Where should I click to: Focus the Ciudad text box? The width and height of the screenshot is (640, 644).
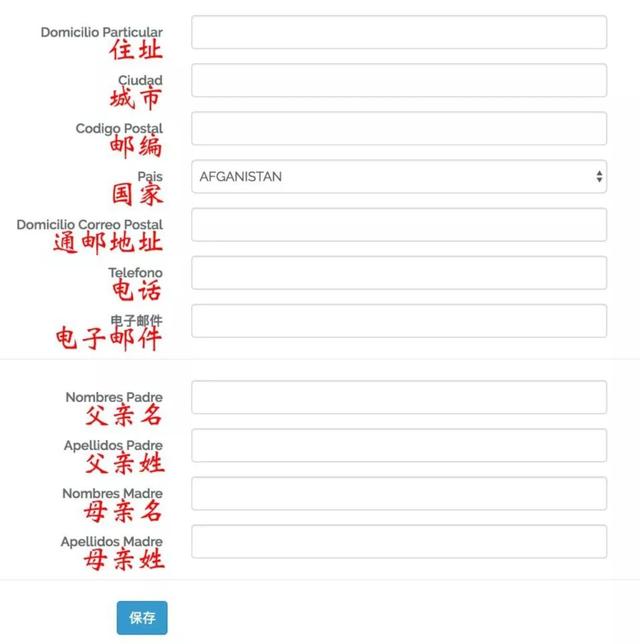click(399, 80)
